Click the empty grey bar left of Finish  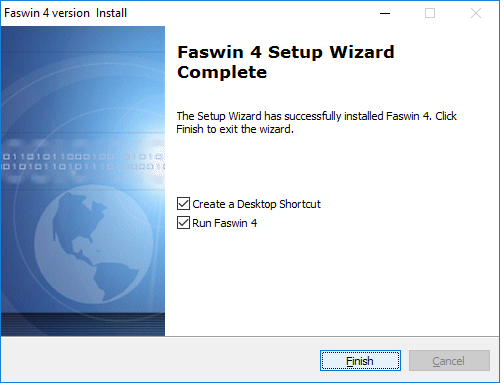coord(160,360)
